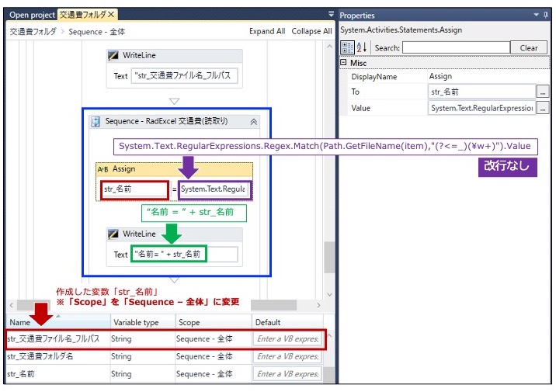Click the lower WriteLine activity icon
Image resolution: width=556 pixels, height=392 pixels.
point(113,234)
